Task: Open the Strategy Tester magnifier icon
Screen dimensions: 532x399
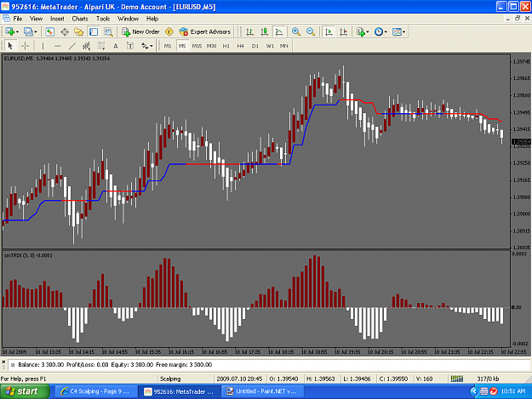Action: click(x=108, y=31)
